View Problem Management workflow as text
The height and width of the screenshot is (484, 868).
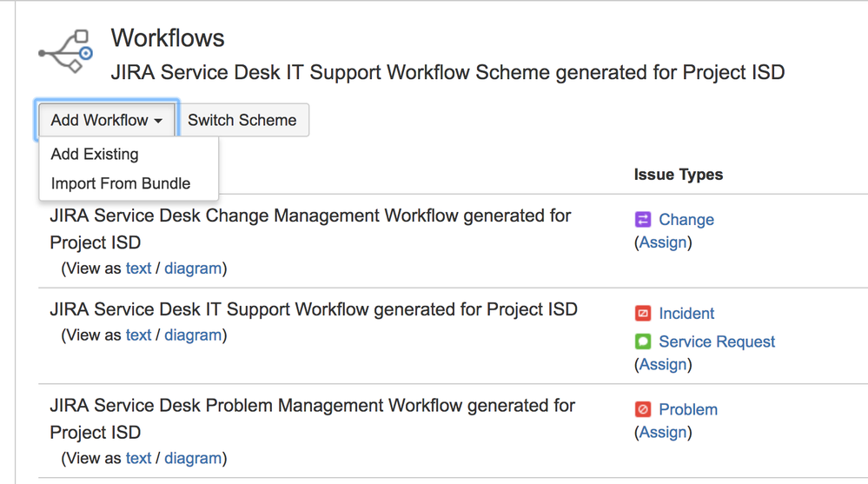click(x=138, y=458)
